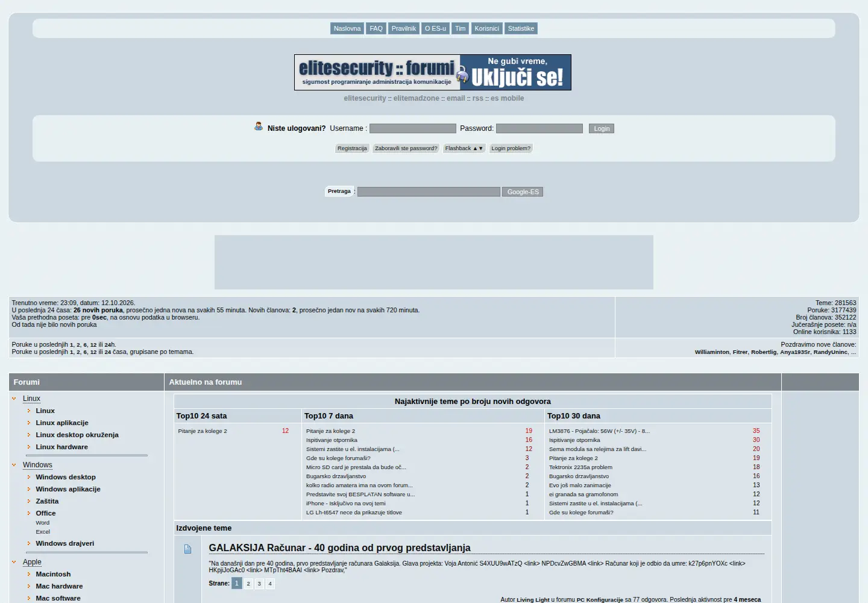Open 'kolko radio amatera ima' topic
This screenshot has height=603, width=868.
359,485
